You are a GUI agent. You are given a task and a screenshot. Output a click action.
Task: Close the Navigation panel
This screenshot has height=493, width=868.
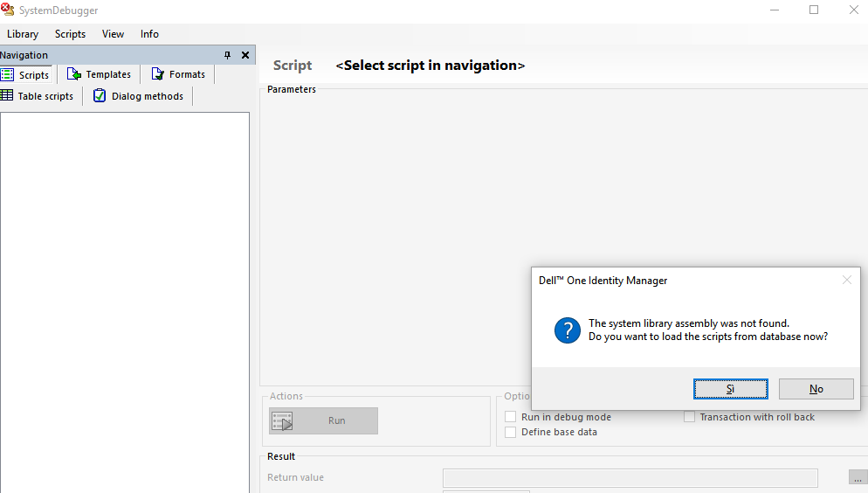click(x=245, y=55)
